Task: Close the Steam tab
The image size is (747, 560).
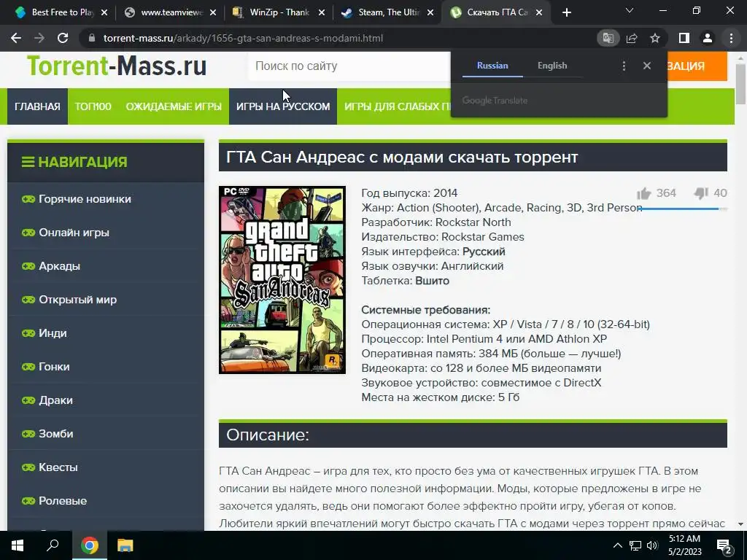Action: [430, 12]
